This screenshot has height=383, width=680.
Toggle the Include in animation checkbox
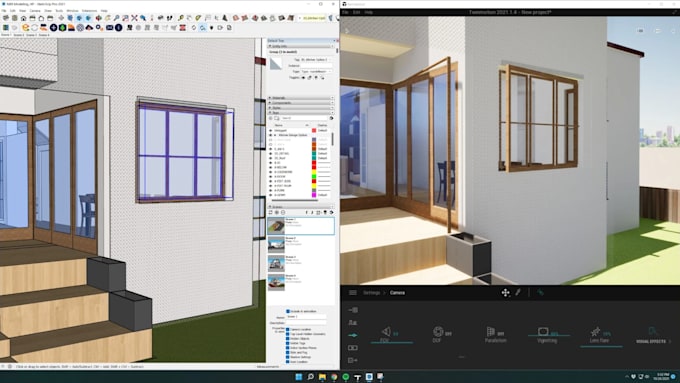click(288, 311)
